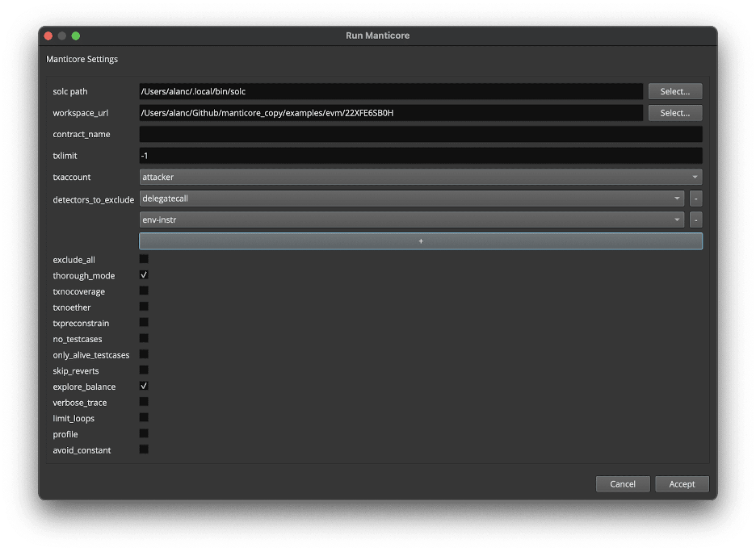Click the contract_name input field
The width and height of the screenshot is (756, 552).
420,135
